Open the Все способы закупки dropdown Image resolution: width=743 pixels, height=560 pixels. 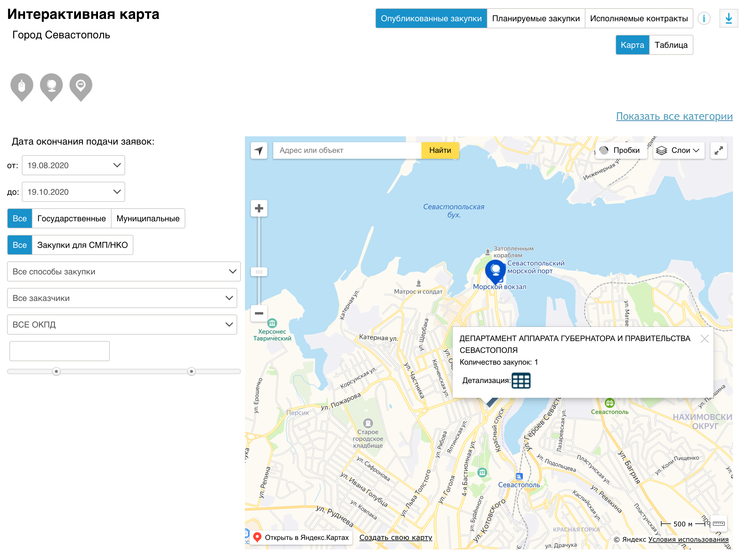coord(124,271)
